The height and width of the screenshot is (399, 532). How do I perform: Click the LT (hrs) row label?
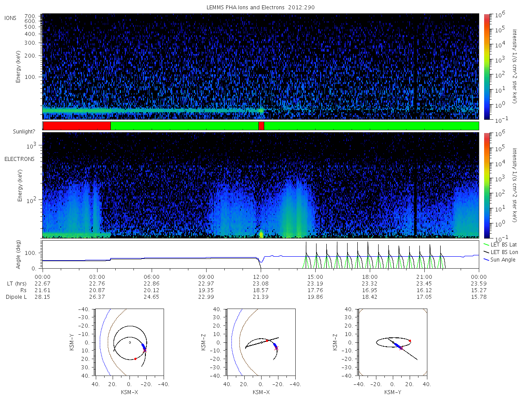(x=17, y=283)
